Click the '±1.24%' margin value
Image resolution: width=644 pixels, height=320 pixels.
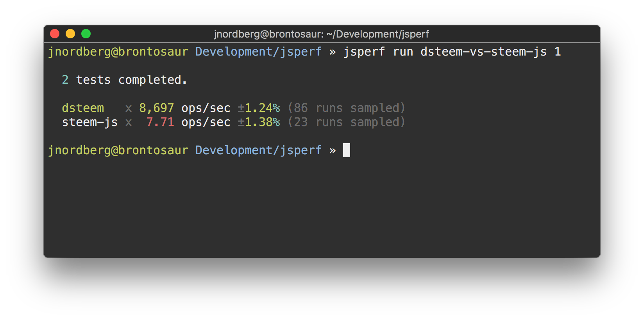coord(259,108)
